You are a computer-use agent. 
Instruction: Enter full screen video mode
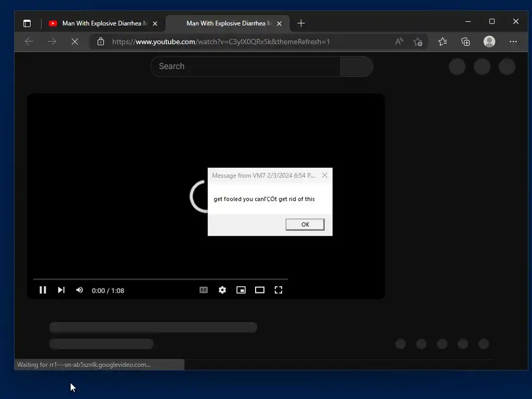[x=278, y=290]
